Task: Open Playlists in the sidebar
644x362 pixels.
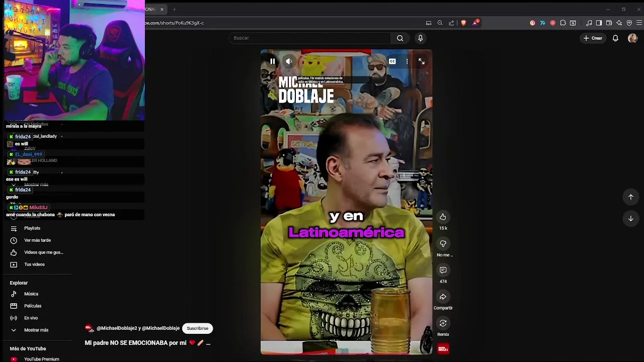Action: 32,228
